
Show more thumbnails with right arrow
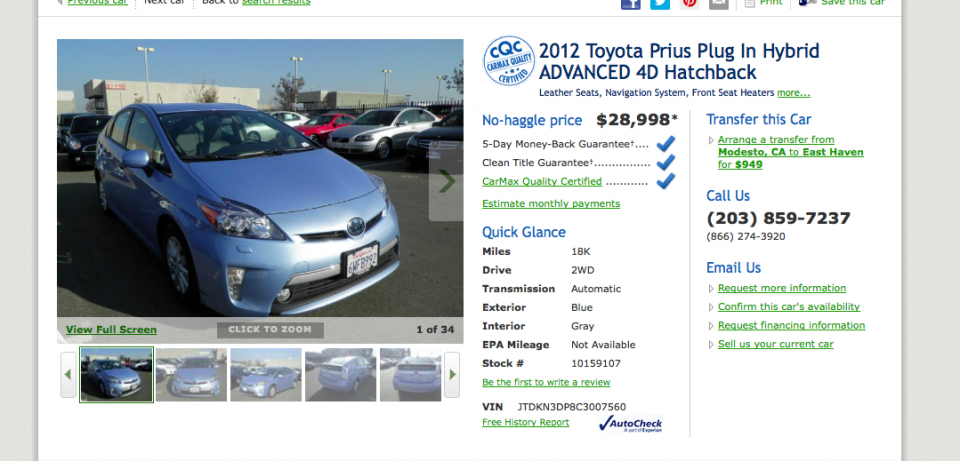coord(452,374)
